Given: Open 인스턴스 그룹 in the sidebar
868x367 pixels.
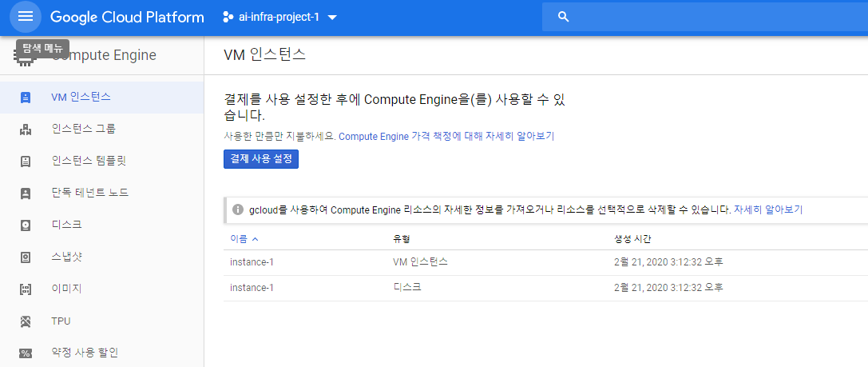Looking at the screenshot, I should (x=102, y=130).
